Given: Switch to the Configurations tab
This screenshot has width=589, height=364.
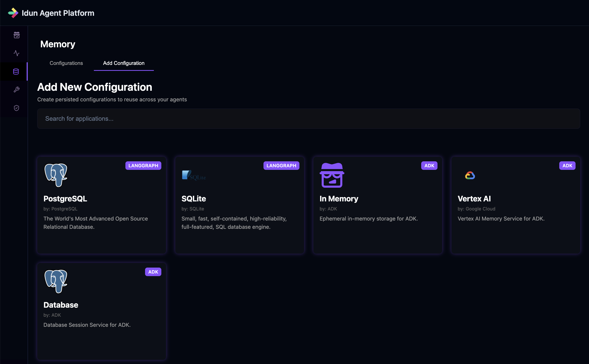Looking at the screenshot, I should tap(66, 63).
